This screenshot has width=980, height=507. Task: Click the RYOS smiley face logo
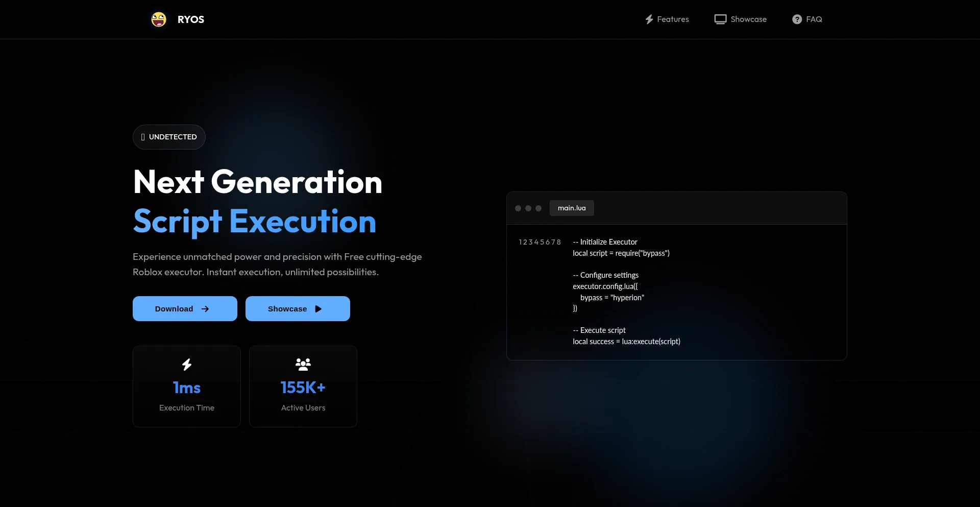point(159,19)
